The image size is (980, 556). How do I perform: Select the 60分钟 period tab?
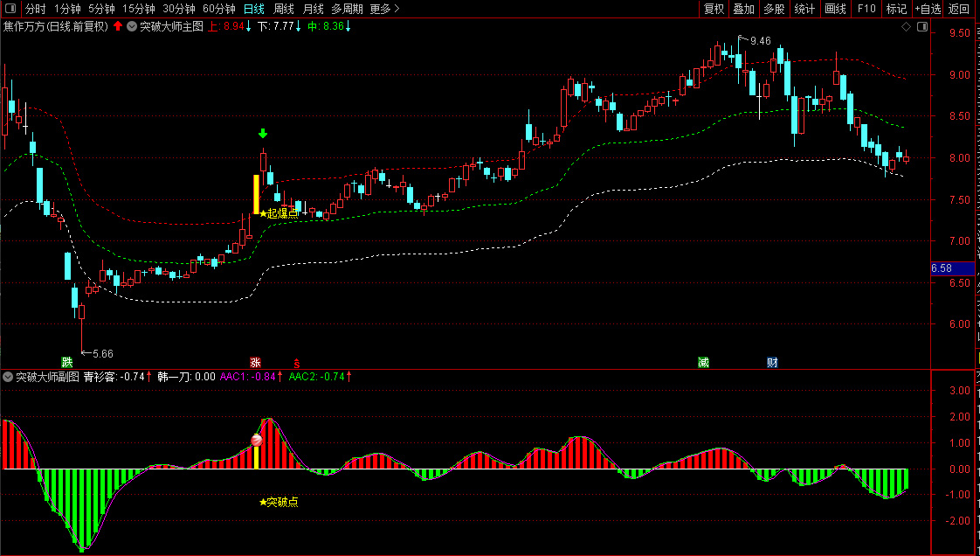pos(218,9)
